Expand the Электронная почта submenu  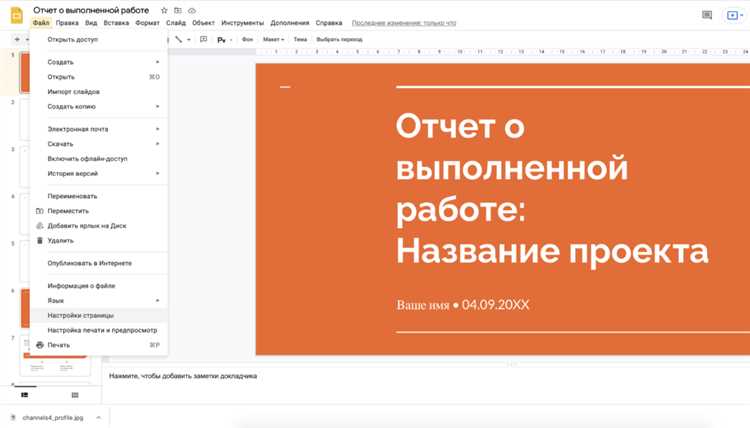pos(99,129)
